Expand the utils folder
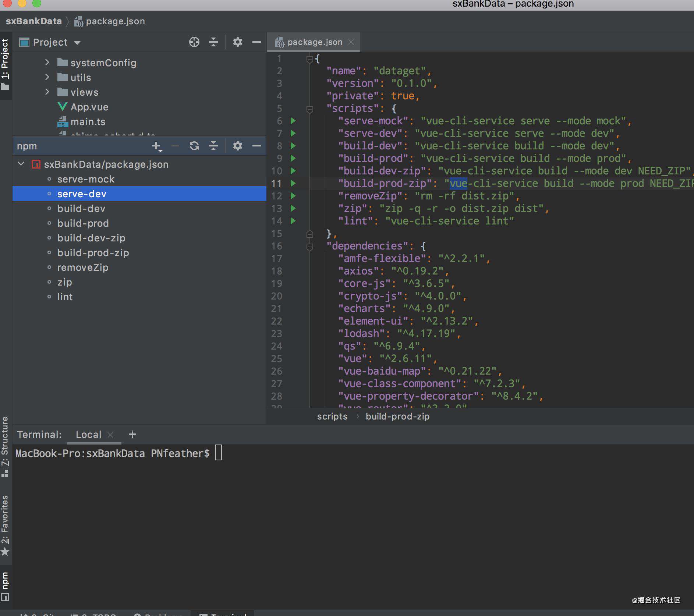Image resolution: width=694 pixels, height=616 pixels. (x=47, y=77)
